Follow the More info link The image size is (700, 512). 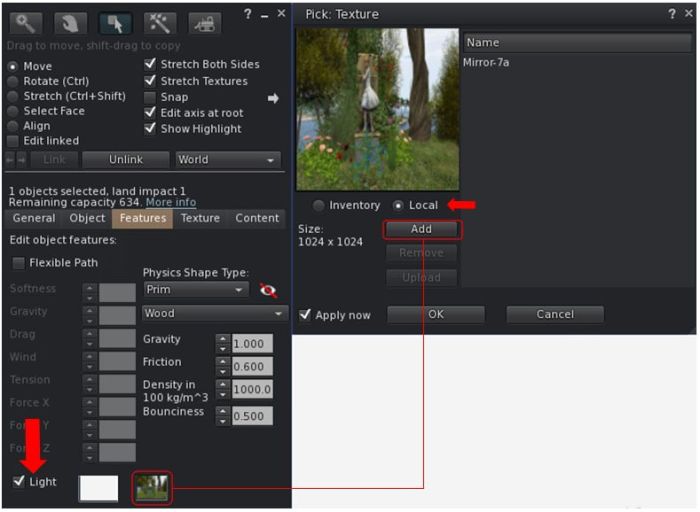click(171, 202)
